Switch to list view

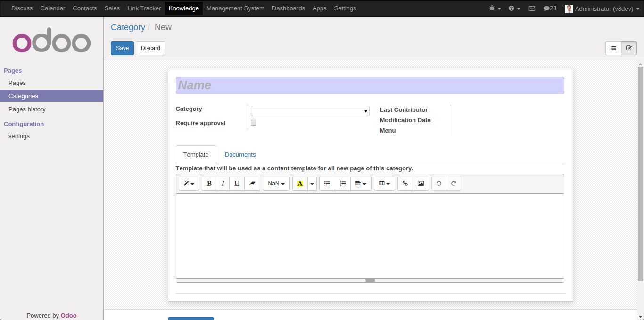pos(613,48)
